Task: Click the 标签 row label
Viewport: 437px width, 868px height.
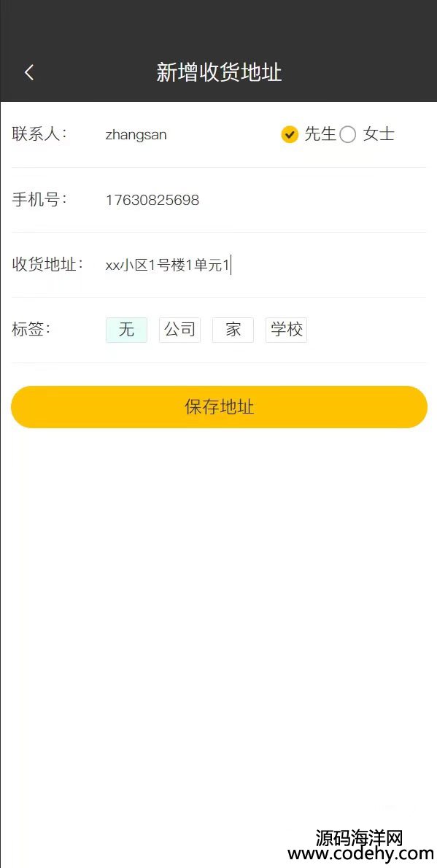Action: coord(31,330)
